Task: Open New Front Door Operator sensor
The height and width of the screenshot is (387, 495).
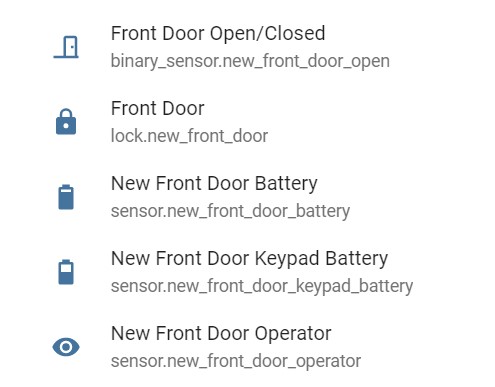Action: [x=221, y=334]
